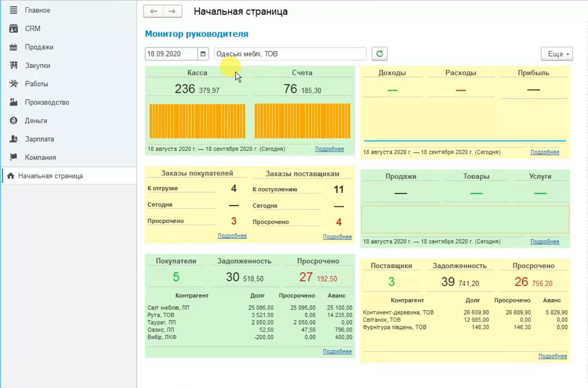Click the Касса orange bar chart
The width and height of the screenshot is (588, 388).
click(x=197, y=121)
